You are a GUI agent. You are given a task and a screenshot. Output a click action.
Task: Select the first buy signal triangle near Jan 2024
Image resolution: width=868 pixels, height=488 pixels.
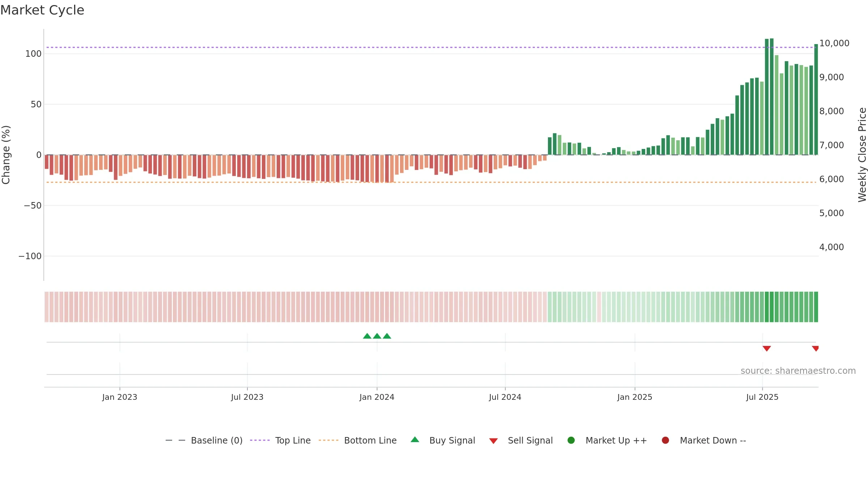pos(367,336)
